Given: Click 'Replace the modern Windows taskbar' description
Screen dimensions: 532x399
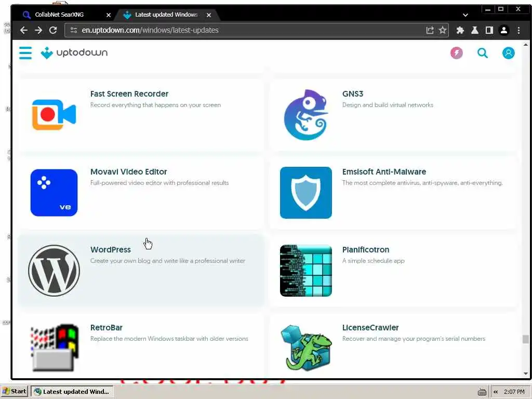Looking at the screenshot, I should tap(169, 339).
